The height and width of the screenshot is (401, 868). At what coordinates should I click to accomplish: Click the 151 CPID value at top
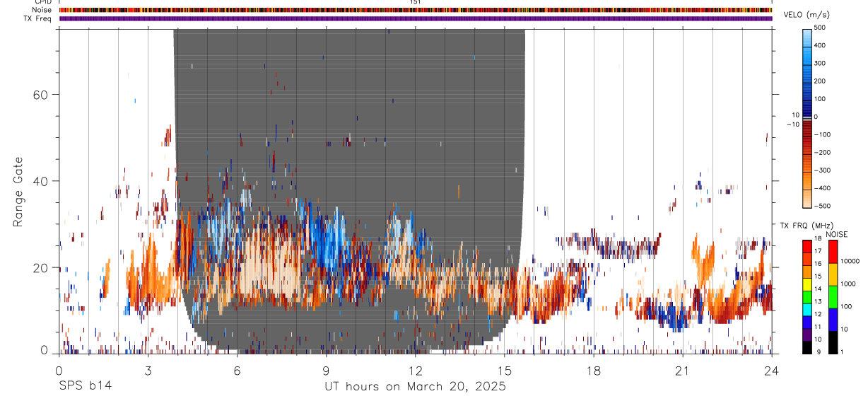point(416,2)
